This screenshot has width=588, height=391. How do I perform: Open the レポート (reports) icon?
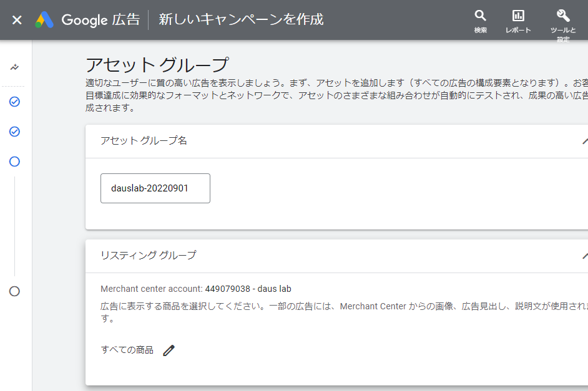[517, 18]
